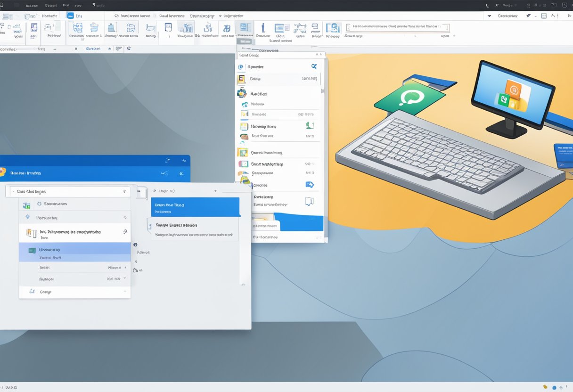Click the green icon on center list row

[x=310, y=125]
